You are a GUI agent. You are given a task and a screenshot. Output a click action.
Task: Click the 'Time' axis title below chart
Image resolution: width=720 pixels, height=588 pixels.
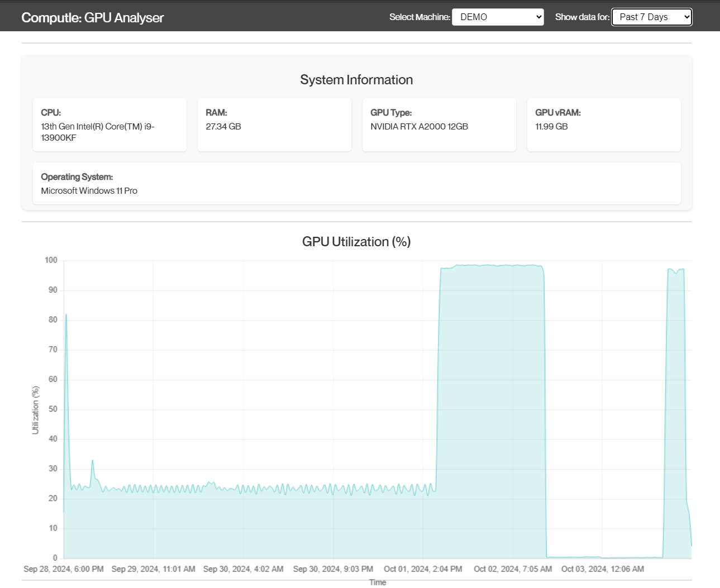click(x=378, y=582)
